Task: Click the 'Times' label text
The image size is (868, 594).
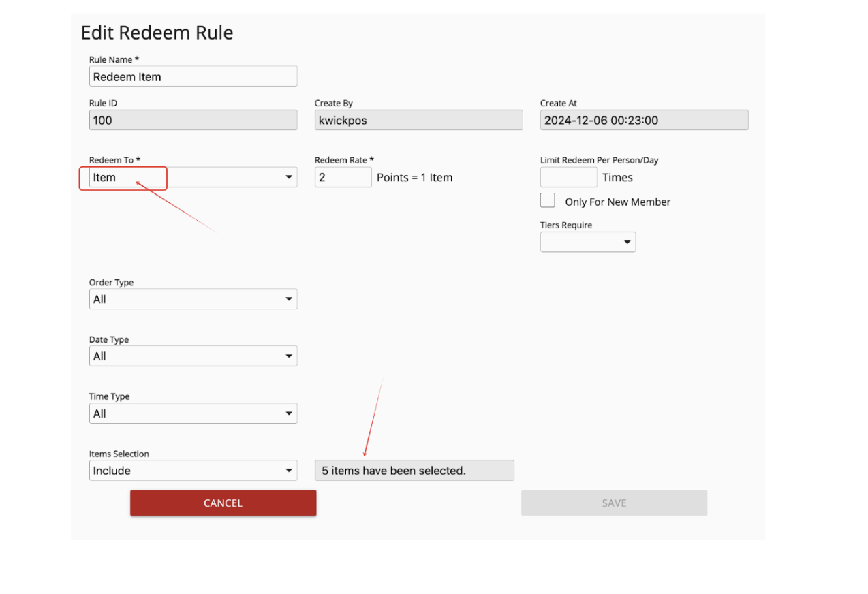Action: tap(617, 178)
